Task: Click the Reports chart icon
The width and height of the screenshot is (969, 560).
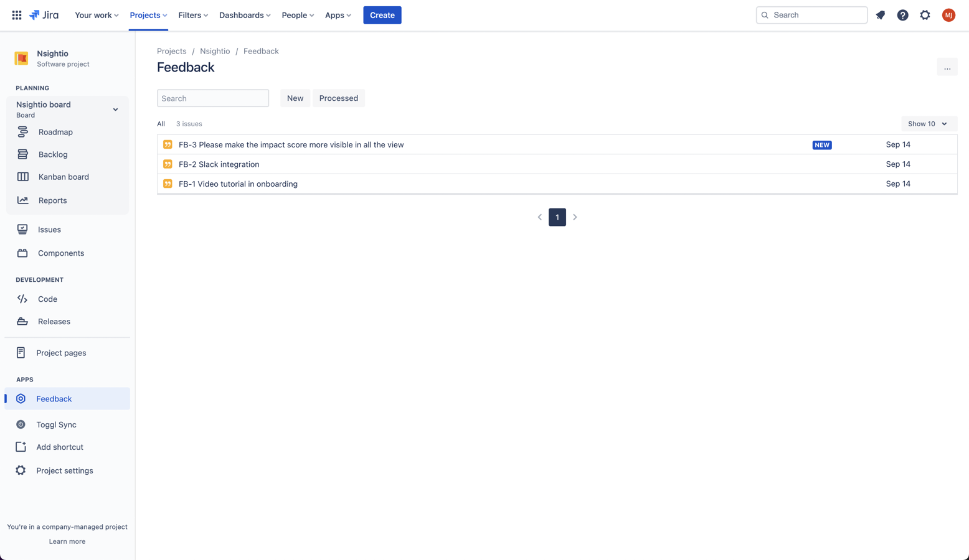Action: [23, 200]
